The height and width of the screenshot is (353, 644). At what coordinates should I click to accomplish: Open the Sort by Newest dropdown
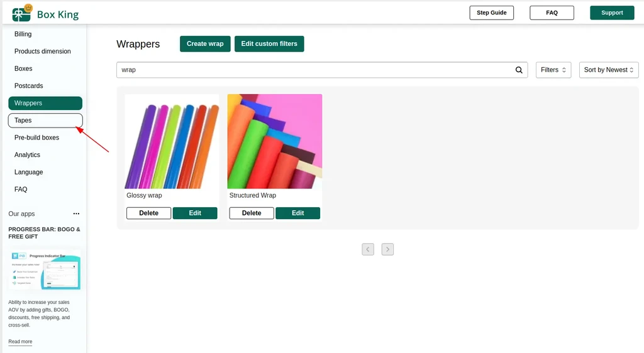(x=609, y=70)
